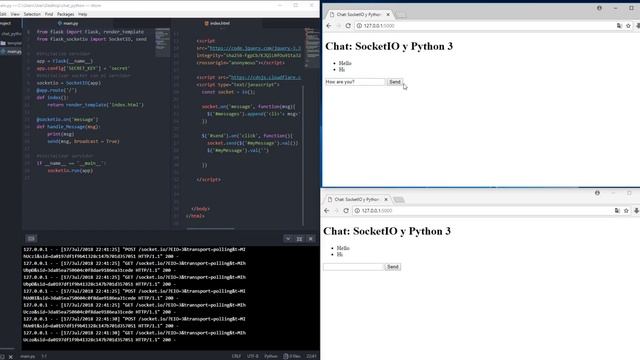The image size is (640, 360).
Task: Click Send in the bottom browser window
Action: pos(393,267)
